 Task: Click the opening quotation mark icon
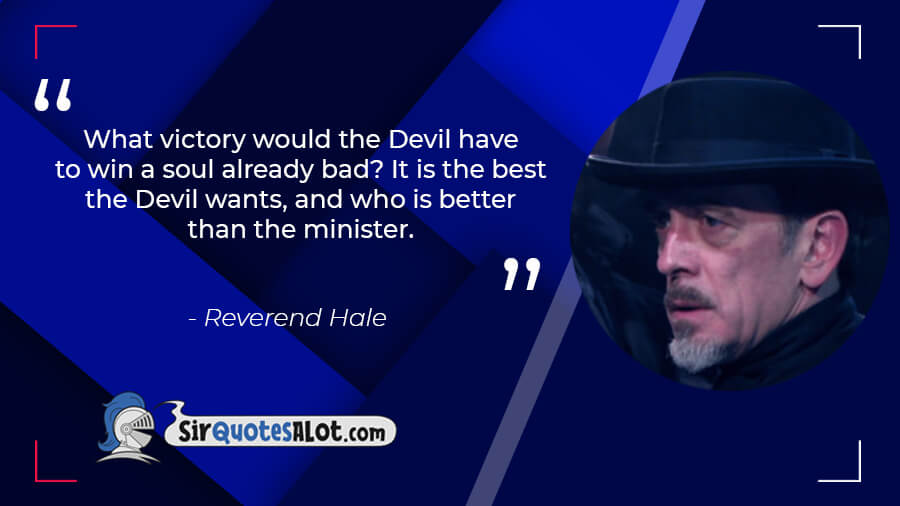point(53,95)
